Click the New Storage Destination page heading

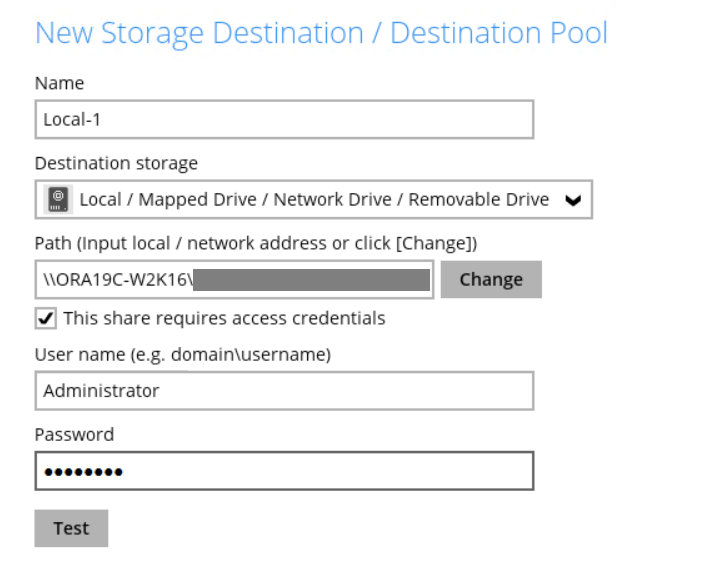321,33
